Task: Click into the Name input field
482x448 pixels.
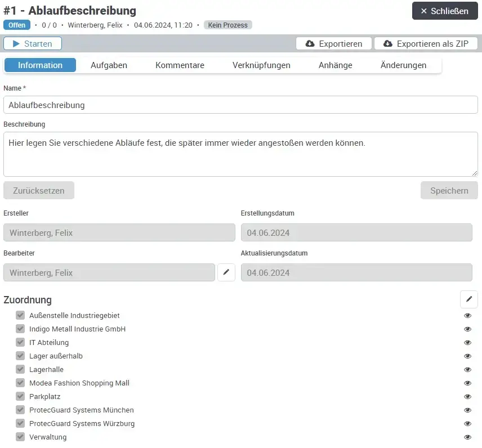Action: pyautogui.click(x=240, y=105)
